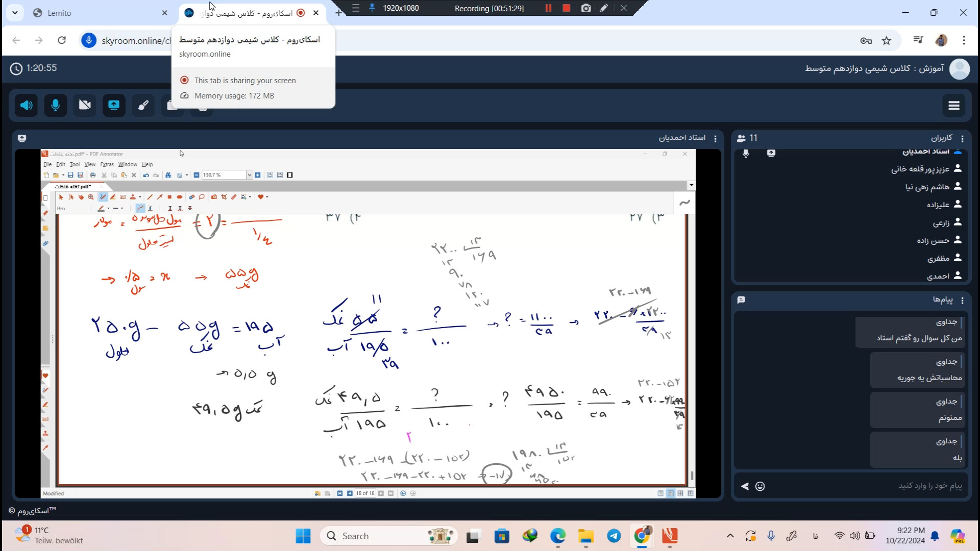The width and height of the screenshot is (980, 551).
Task: Toggle the webcam camera button
Action: pos(85,106)
